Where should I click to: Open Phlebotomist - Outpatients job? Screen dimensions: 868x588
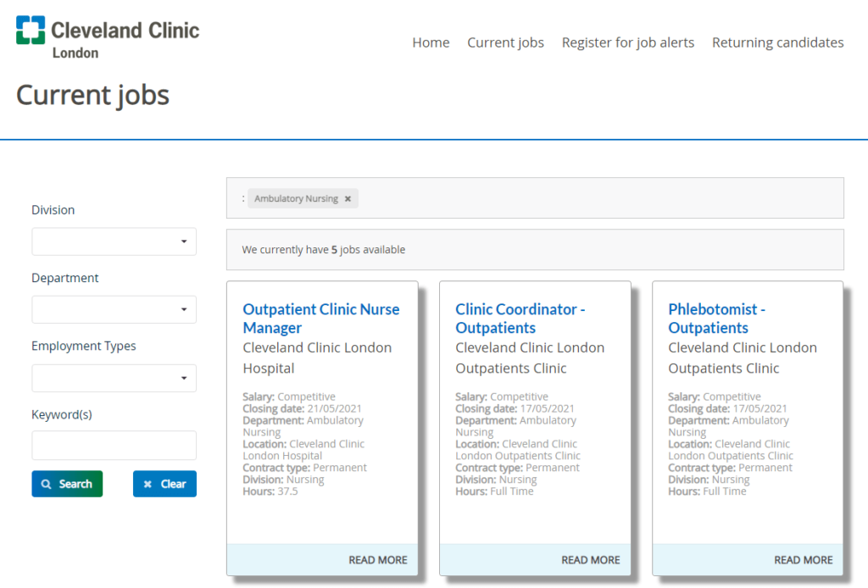click(x=717, y=318)
